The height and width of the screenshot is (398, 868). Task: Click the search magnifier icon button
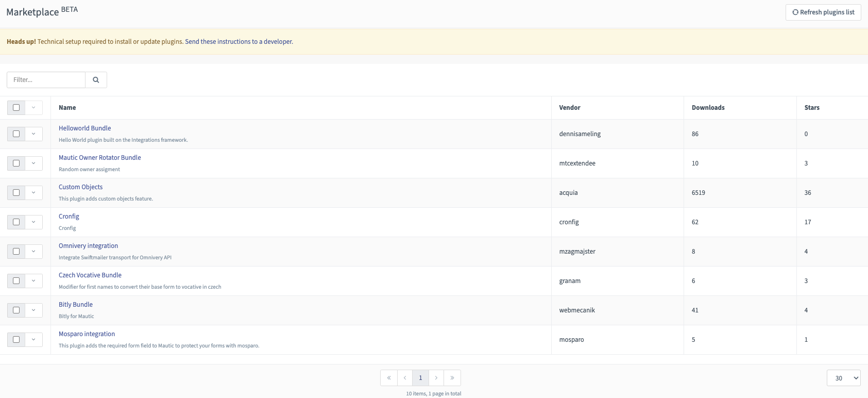[96, 80]
